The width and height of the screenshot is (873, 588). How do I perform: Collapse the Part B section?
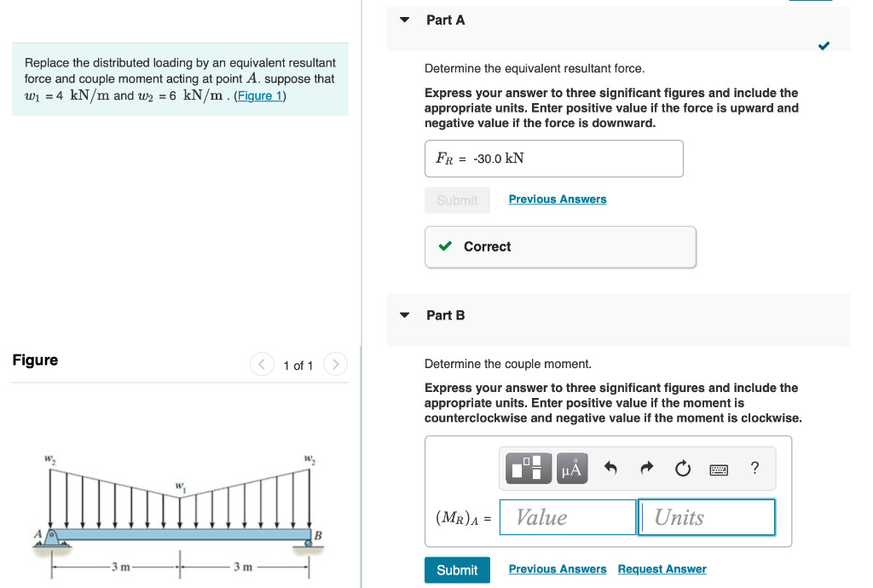click(x=403, y=314)
